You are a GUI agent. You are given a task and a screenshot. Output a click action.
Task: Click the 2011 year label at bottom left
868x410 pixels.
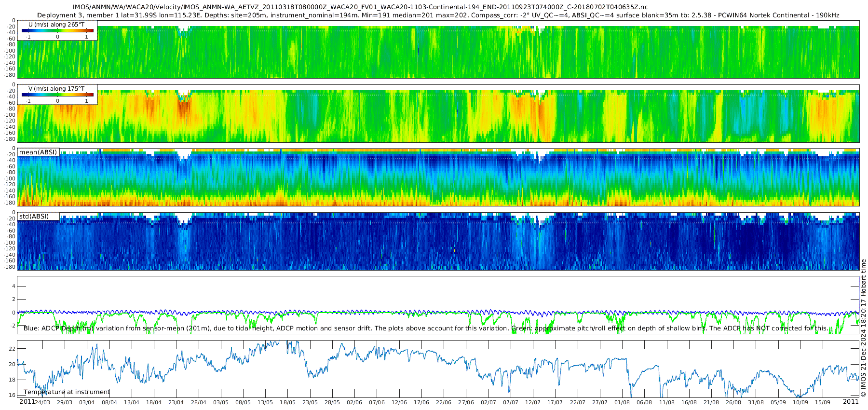(27, 402)
